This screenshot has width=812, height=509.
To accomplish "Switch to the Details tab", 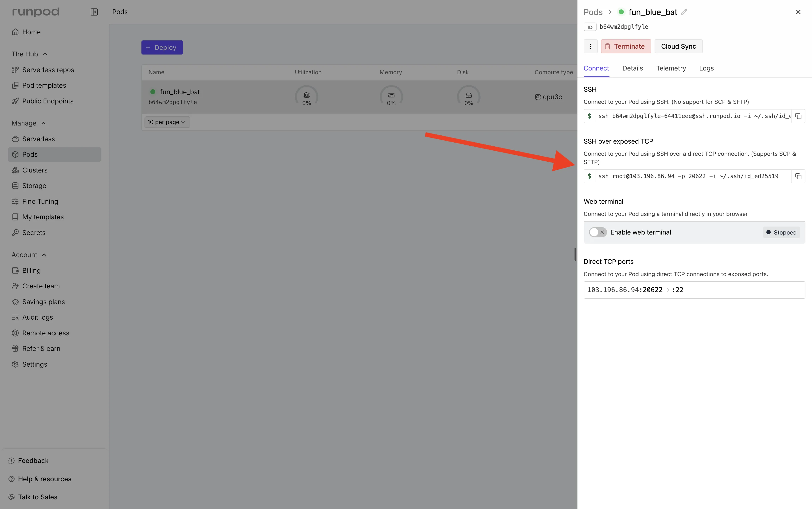I will 633,68.
